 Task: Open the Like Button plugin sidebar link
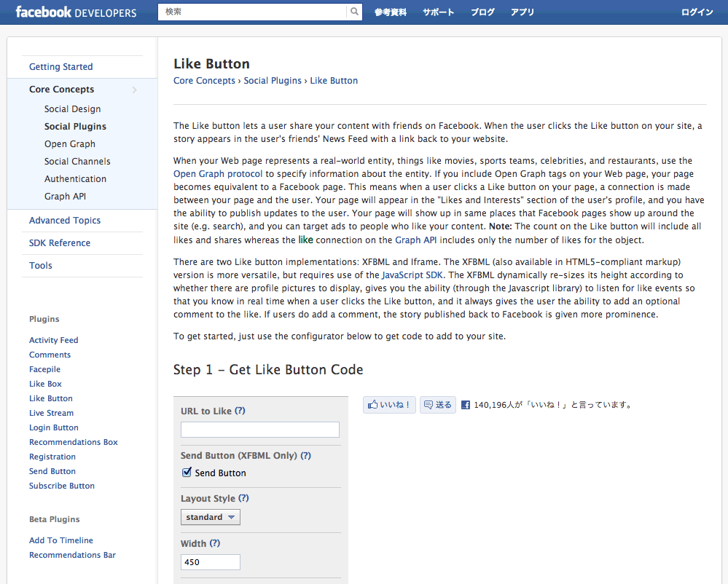50,398
